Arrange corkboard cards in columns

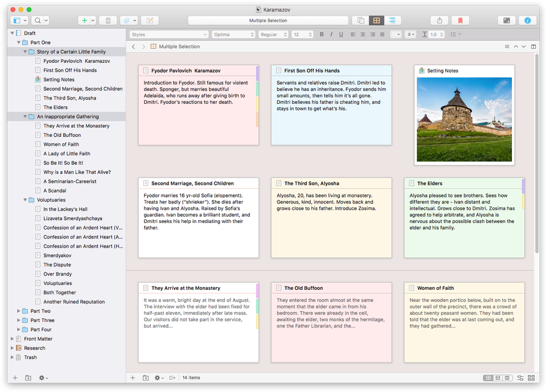[507, 378]
